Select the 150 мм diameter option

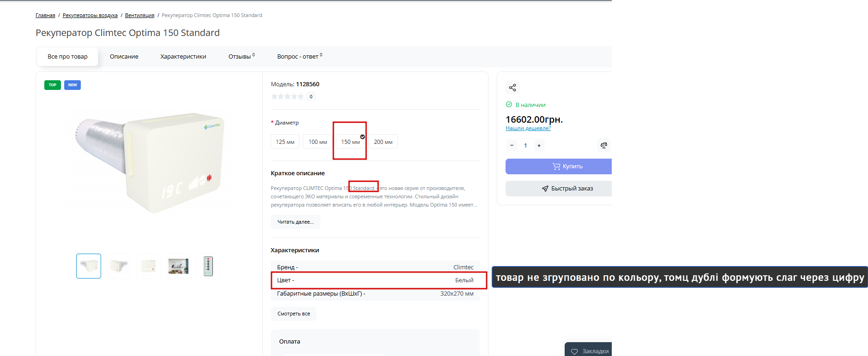tap(350, 142)
